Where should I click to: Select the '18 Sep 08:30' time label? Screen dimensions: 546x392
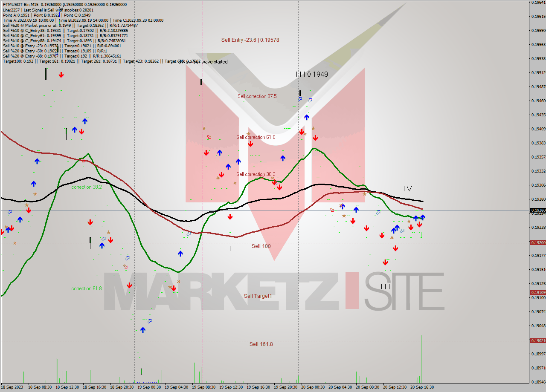(x=40, y=387)
